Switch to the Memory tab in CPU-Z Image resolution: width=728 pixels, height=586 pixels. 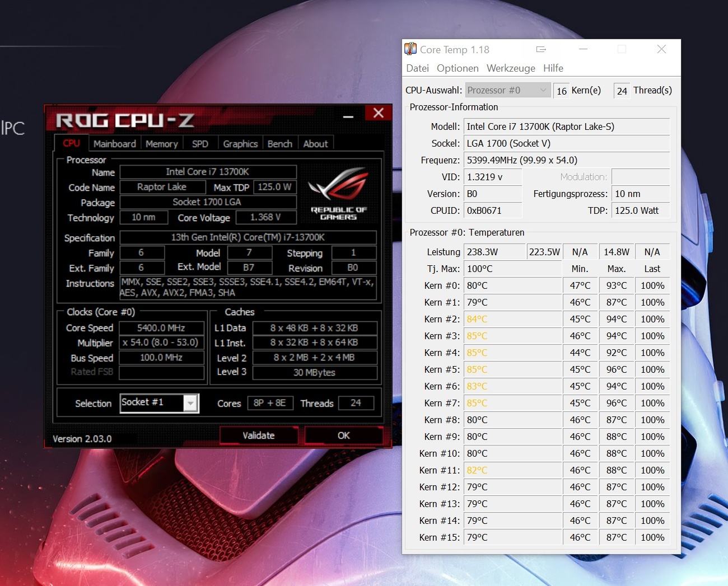(162, 144)
